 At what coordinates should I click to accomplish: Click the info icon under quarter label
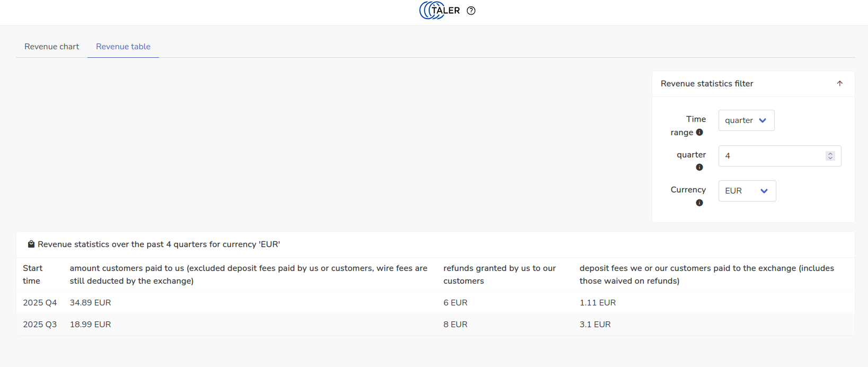[699, 168]
